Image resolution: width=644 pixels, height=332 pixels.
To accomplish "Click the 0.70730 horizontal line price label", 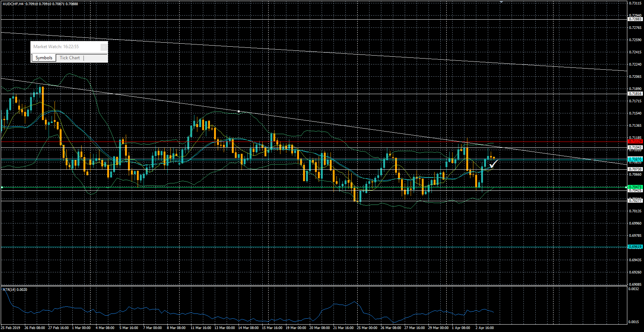I will coord(635,169).
